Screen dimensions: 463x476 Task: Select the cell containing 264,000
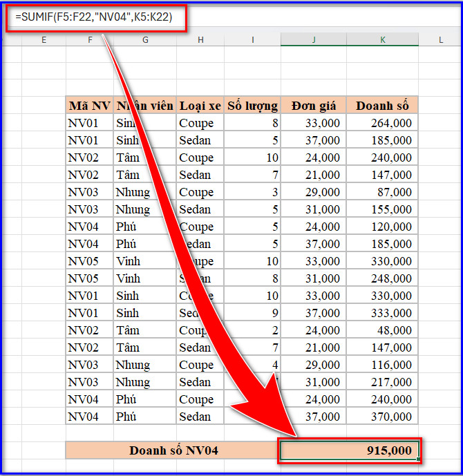click(383, 123)
